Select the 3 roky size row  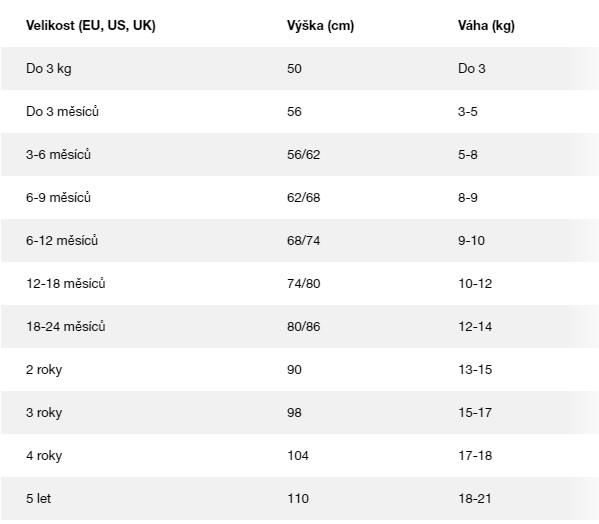tap(300, 412)
